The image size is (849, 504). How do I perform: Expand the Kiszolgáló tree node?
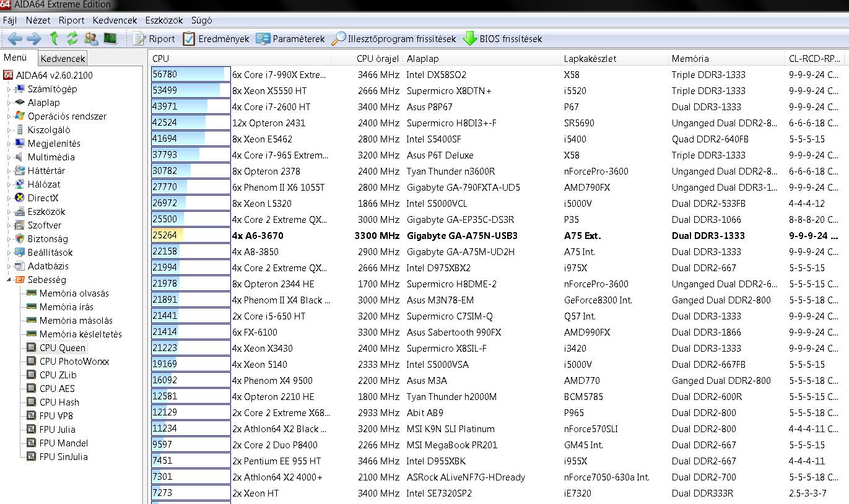[9, 130]
